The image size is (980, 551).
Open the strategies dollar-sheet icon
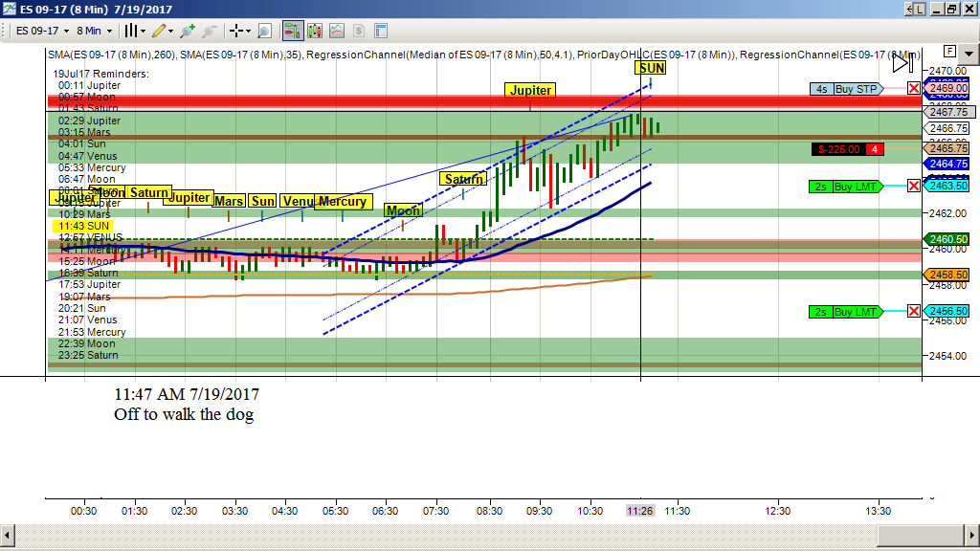pos(359,31)
